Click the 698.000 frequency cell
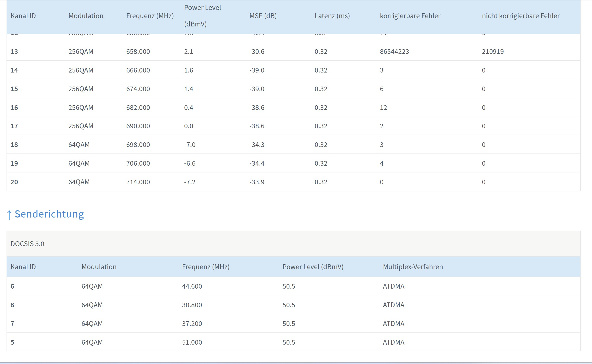 (x=138, y=145)
